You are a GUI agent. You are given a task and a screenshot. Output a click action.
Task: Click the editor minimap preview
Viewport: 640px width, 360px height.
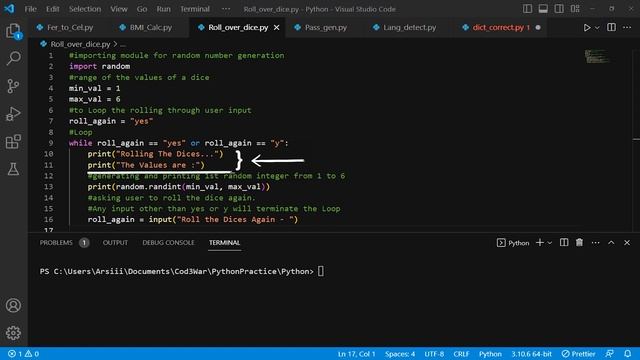click(x=597, y=56)
